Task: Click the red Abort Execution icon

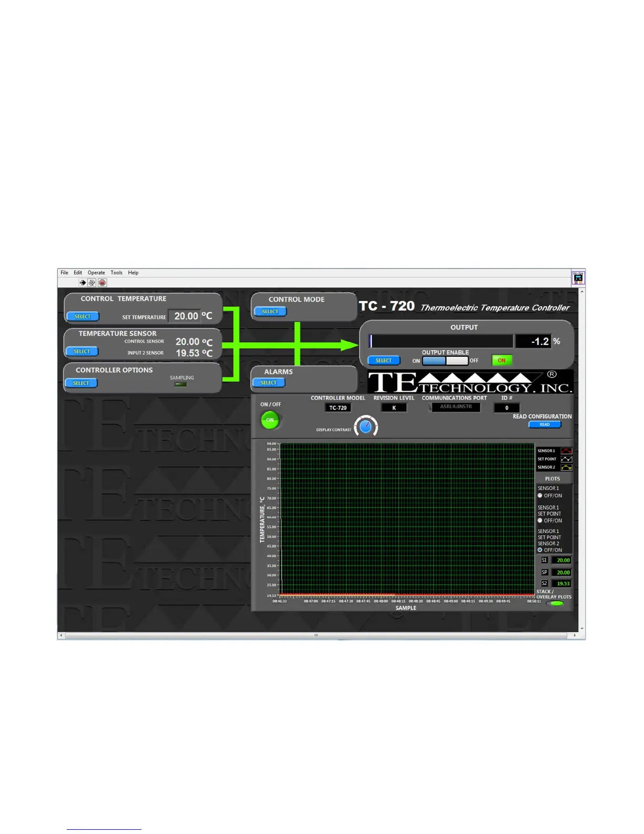Action: pos(102,283)
